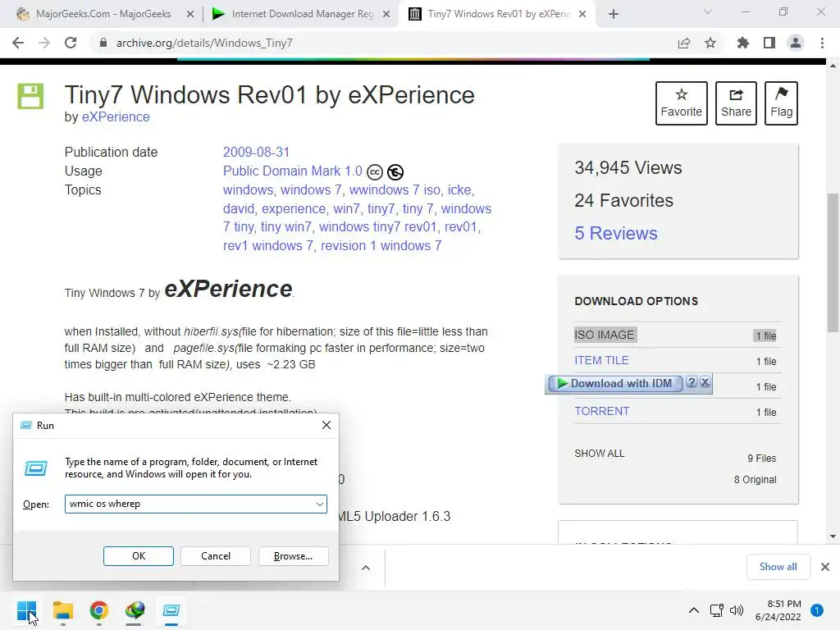Open the volume speaker tray icon
The image size is (840, 630).
pos(737,610)
